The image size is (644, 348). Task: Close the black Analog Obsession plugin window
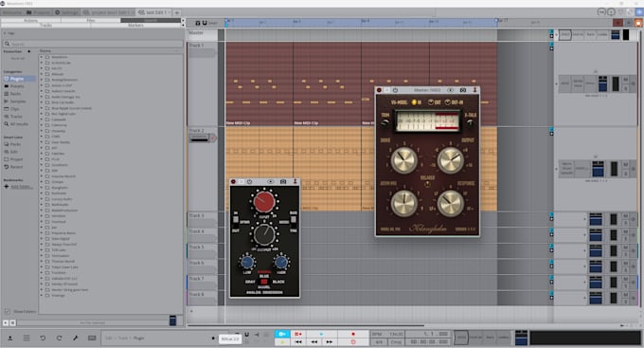click(x=233, y=181)
